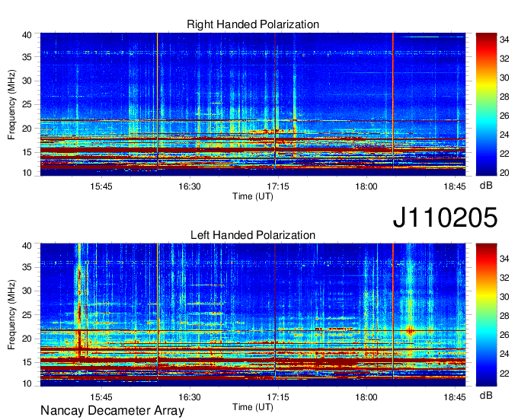Click the 18:45 time tick of Right Handed plot
518x420 pixels.
tap(455, 186)
